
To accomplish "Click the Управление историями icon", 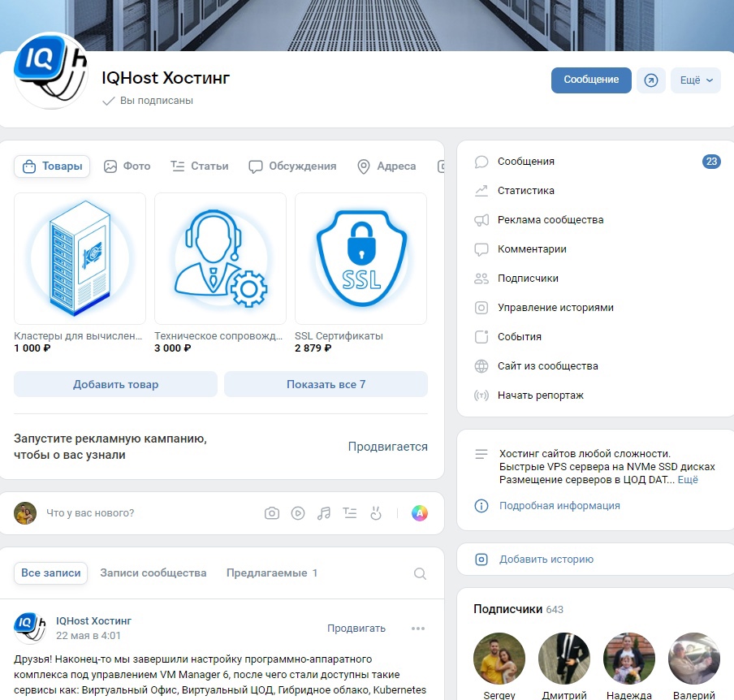I will (x=481, y=308).
